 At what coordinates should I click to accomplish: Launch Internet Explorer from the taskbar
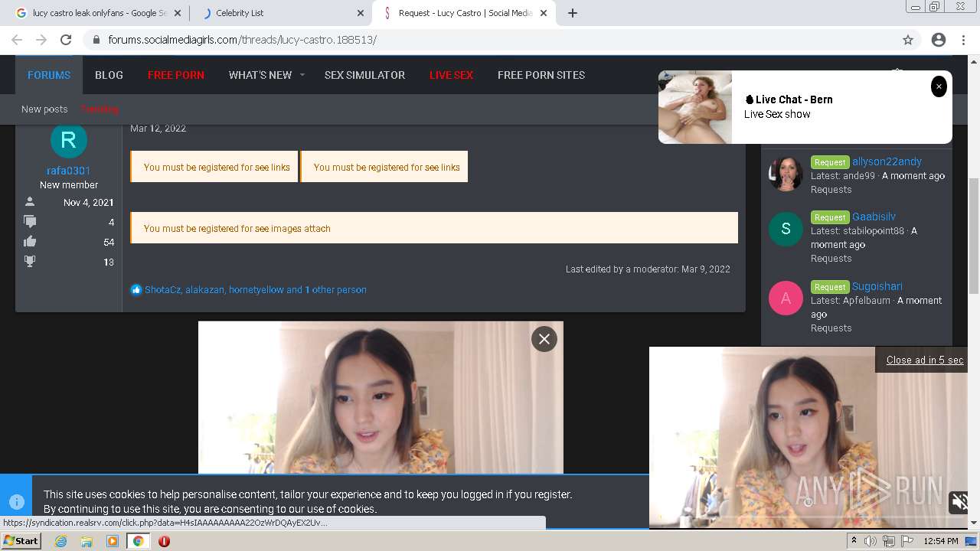point(60,541)
